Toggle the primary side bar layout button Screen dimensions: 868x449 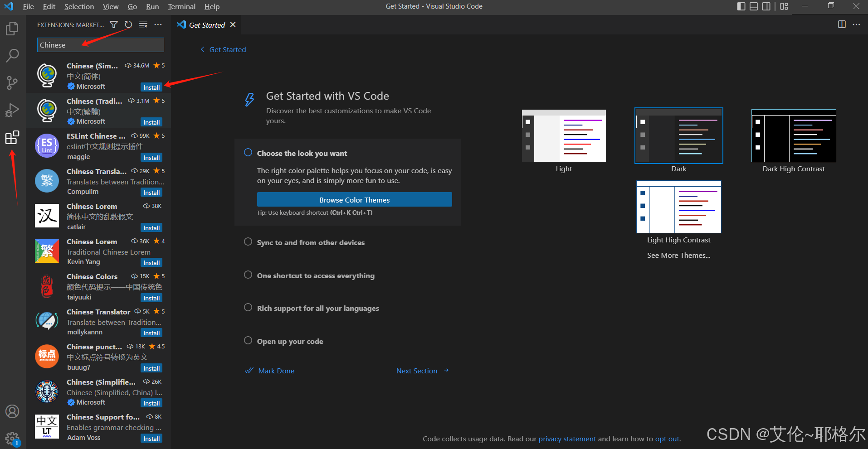click(x=741, y=6)
